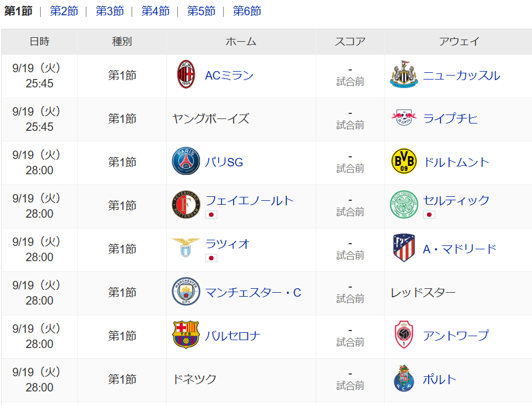The height and width of the screenshot is (405, 532).
Task: Open the ニューカッスル team link
Action: click(x=461, y=76)
